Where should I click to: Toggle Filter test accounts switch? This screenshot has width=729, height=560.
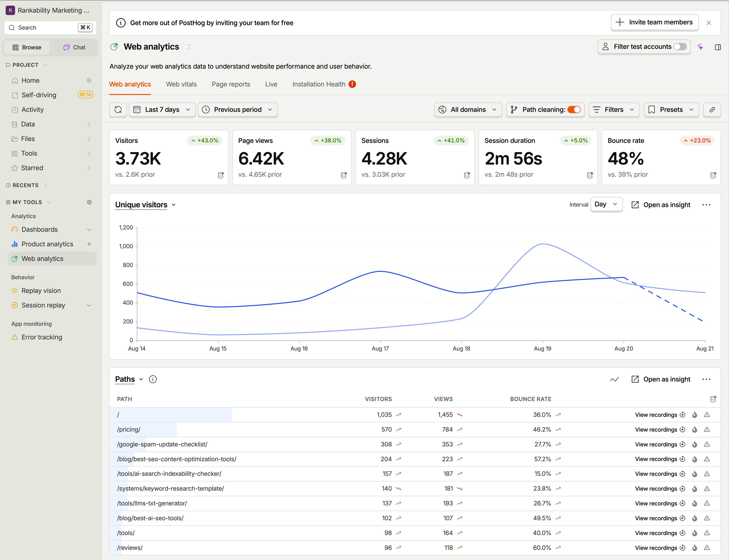click(x=680, y=47)
